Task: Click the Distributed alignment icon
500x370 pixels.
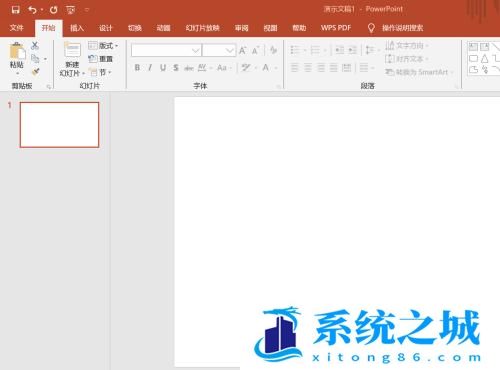Action: 347,68
